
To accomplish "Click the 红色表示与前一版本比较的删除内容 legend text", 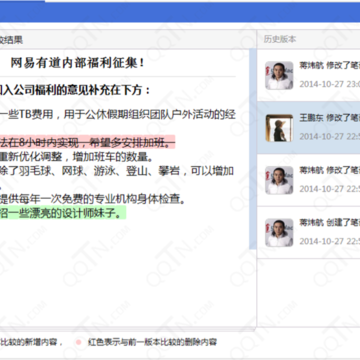I will pyautogui.click(x=152, y=342).
